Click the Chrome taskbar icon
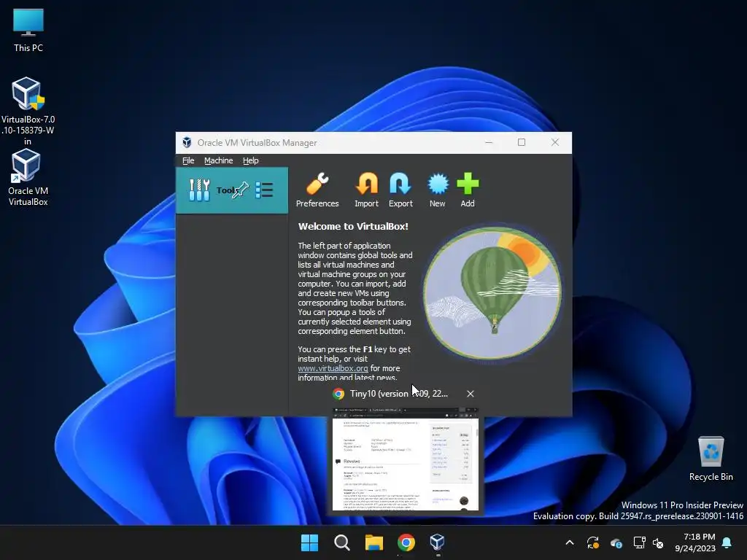747x560 pixels. tap(406, 542)
